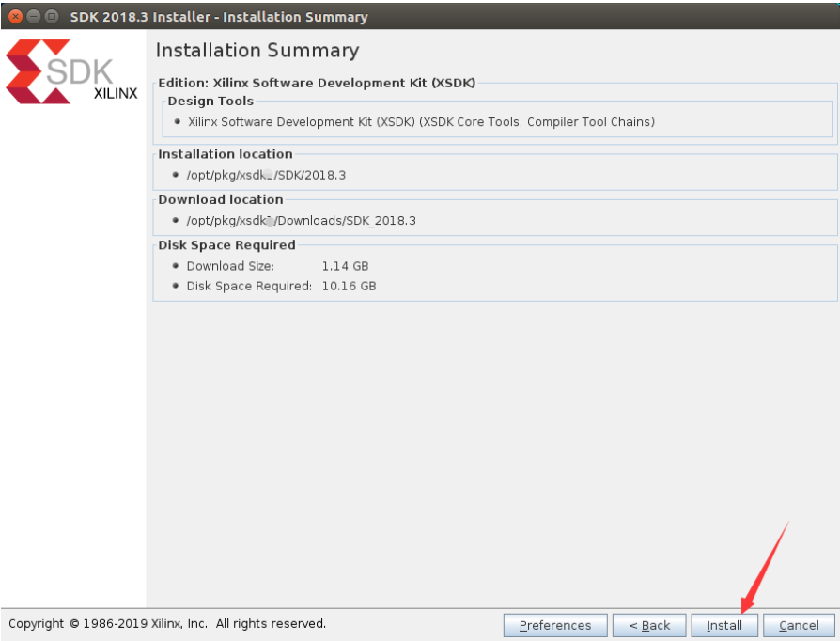Select the 10.16 GB disk space value
Screen dimensions: 840x641
pyautogui.click(x=349, y=287)
